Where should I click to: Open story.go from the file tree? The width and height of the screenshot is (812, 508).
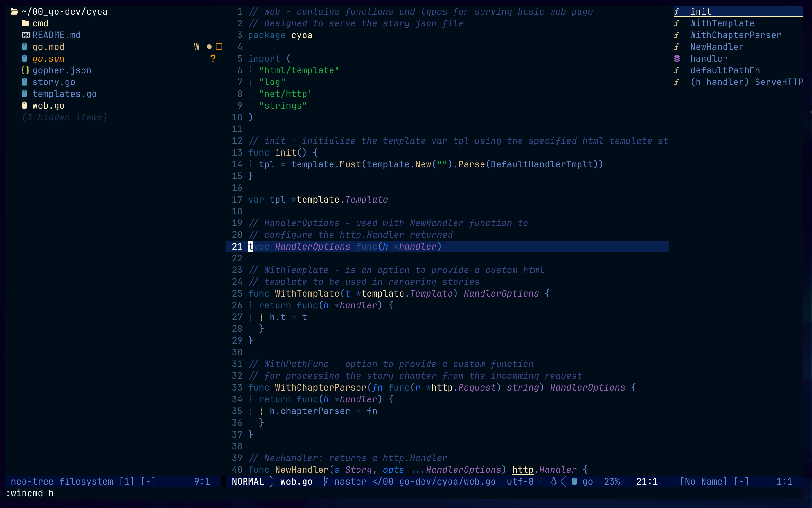[54, 82]
